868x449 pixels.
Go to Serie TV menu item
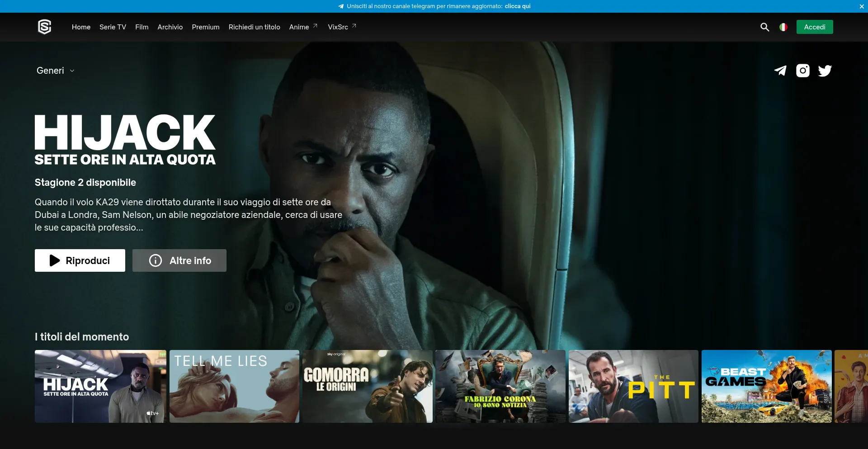click(113, 27)
